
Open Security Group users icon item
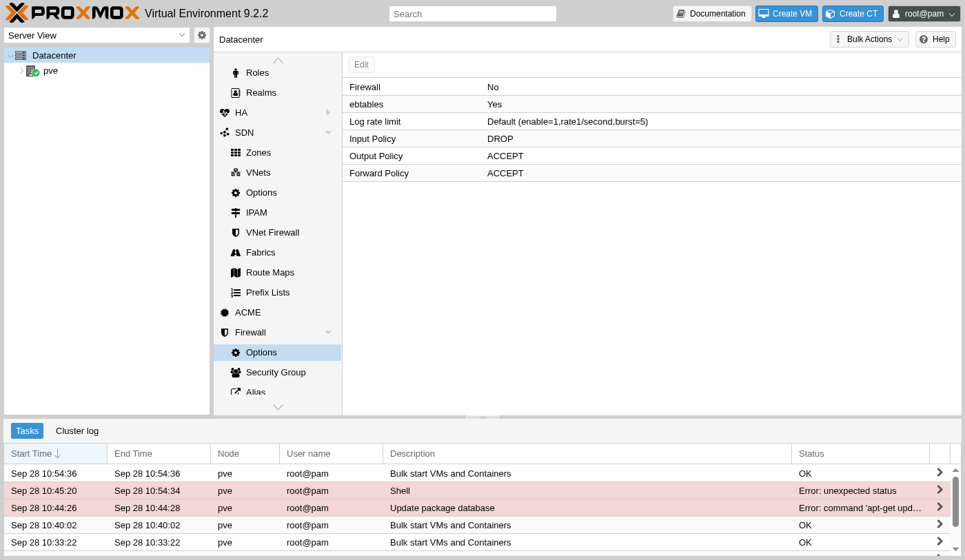(x=277, y=372)
